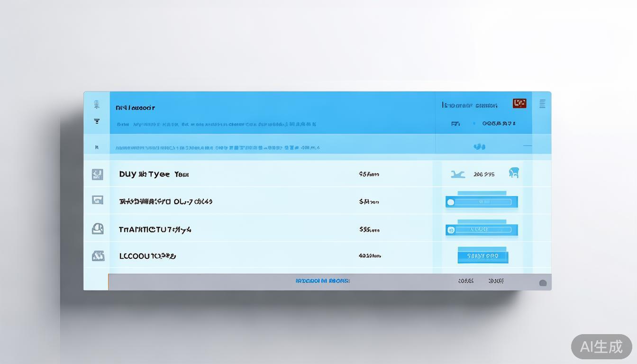Select the 'DUY' list row title

[154, 174]
